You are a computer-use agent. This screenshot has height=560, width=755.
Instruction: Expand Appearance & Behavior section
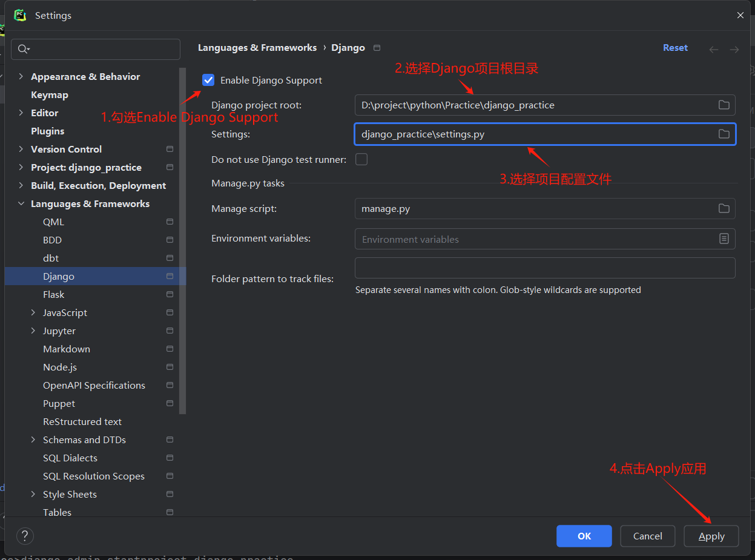tap(21, 76)
